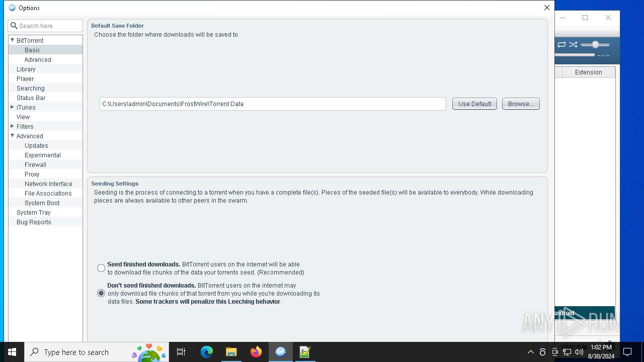
Task: Select Basic under BitTorrent
Action: coord(32,50)
